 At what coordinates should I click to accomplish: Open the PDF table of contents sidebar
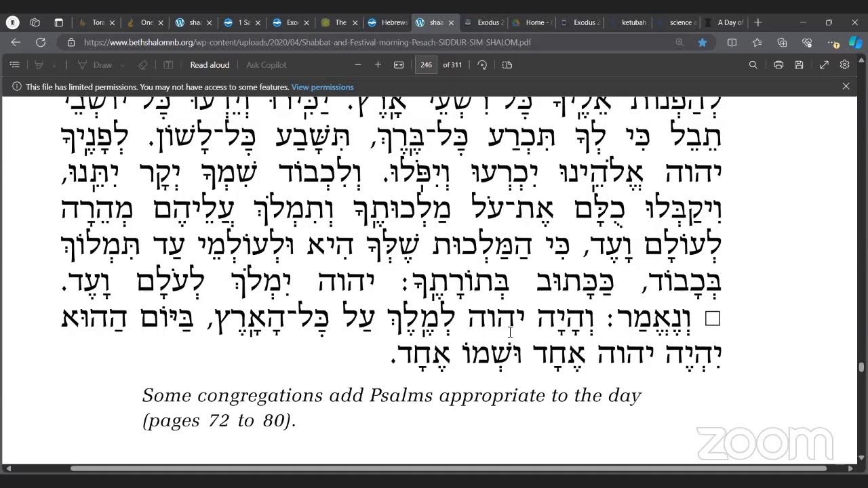coord(14,65)
